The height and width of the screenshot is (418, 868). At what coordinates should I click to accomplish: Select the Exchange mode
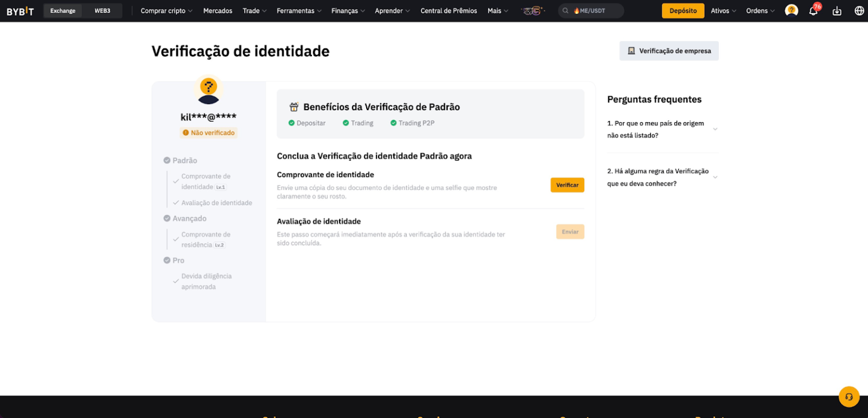click(63, 10)
